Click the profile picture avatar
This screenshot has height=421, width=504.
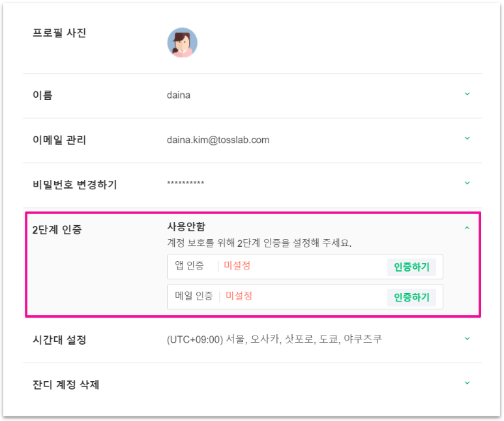[182, 42]
